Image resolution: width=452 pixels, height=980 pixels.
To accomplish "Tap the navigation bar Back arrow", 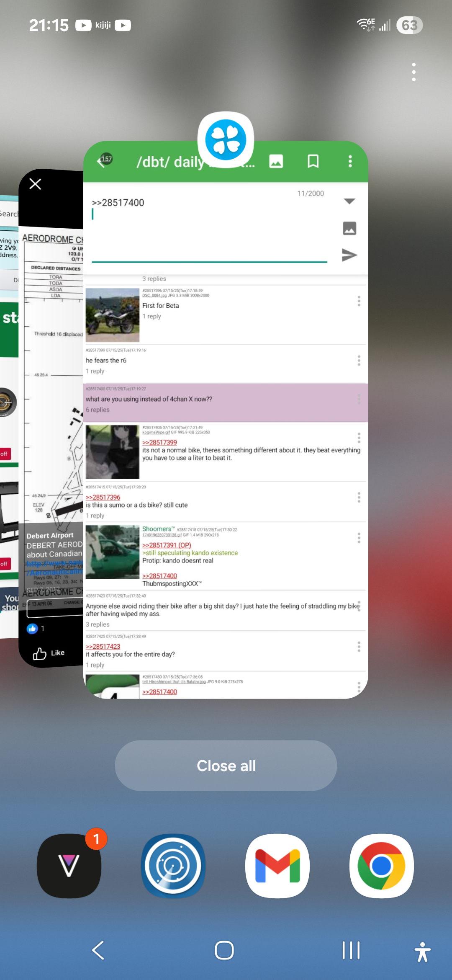I will click(98, 950).
